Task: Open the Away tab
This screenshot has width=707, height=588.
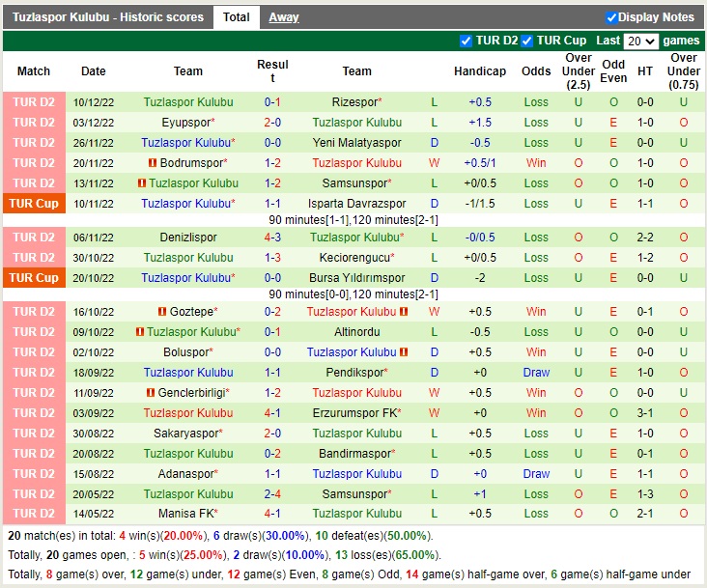Action: pos(284,17)
